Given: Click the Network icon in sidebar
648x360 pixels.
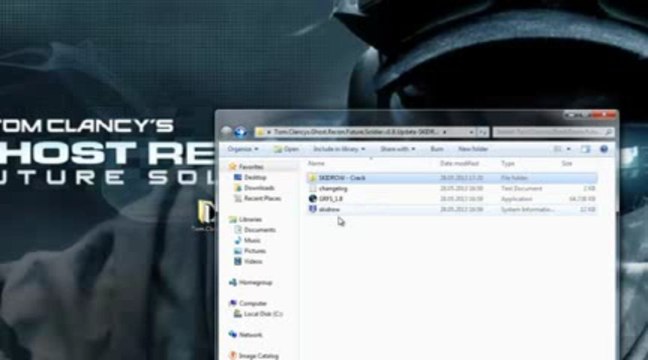Looking at the screenshot, I should pyautogui.click(x=233, y=334).
